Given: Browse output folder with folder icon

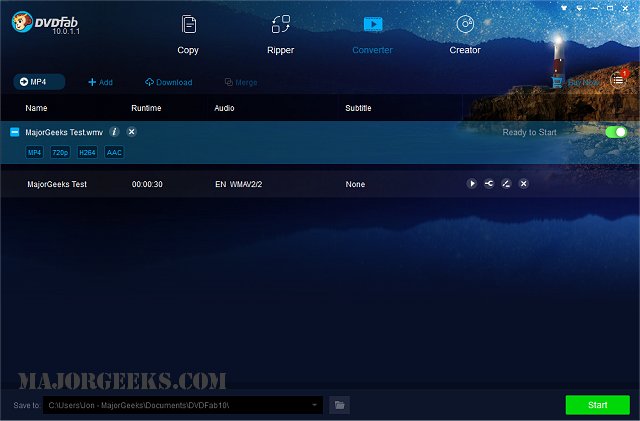Looking at the screenshot, I should click(x=340, y=405).
